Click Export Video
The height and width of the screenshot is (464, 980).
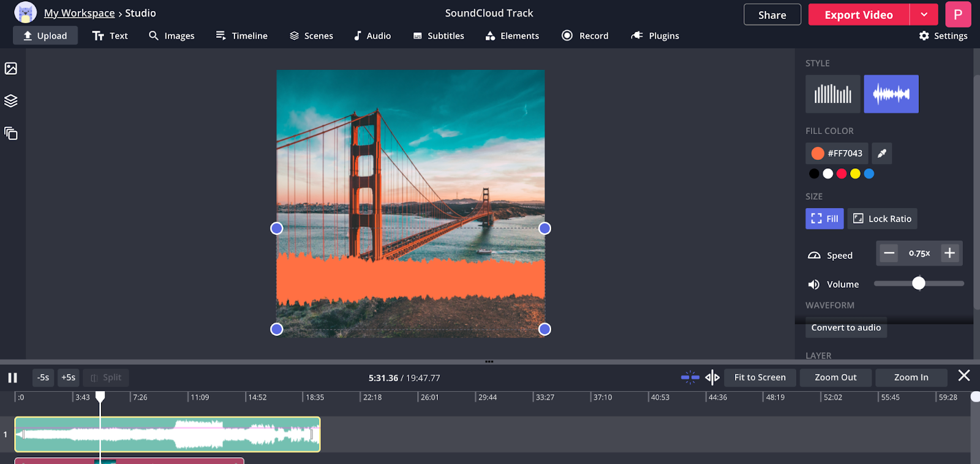tap(859, 15)
